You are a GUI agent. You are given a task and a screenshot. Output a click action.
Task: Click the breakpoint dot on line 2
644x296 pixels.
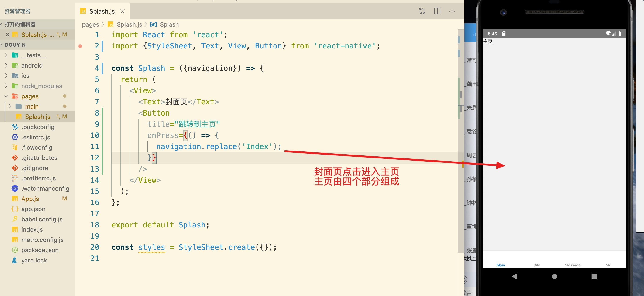(x=80, y=46)
